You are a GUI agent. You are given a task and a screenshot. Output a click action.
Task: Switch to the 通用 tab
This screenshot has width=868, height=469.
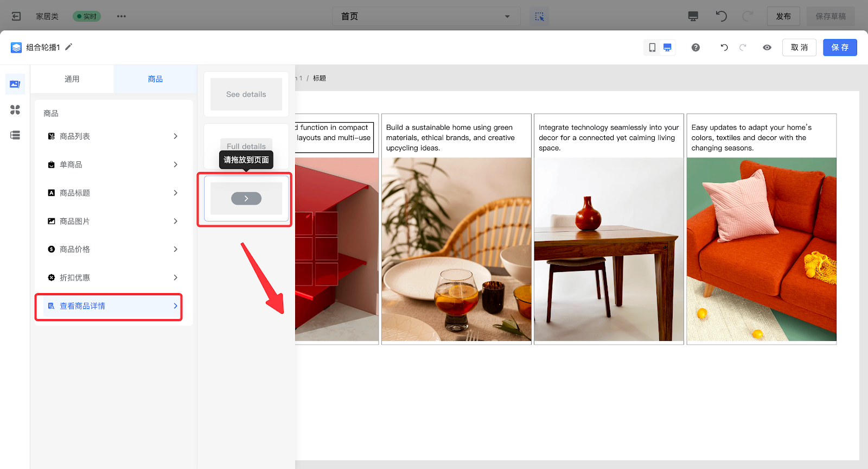point(72,79)
